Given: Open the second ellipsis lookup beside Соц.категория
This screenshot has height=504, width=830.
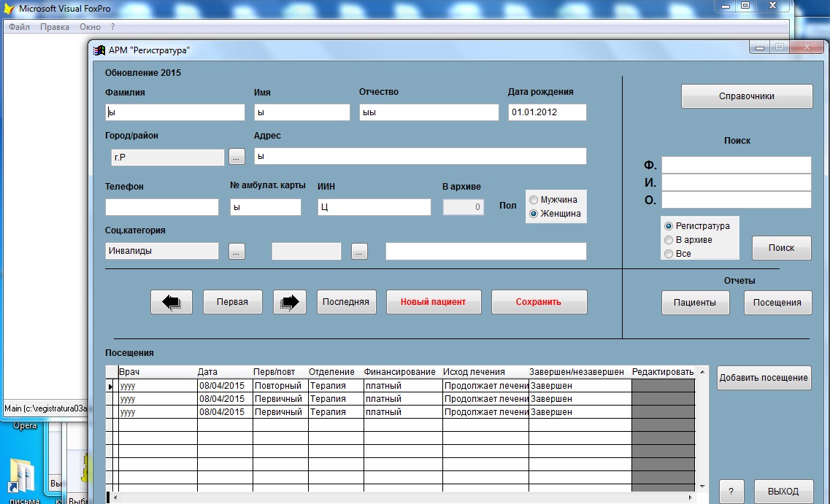Looking at the screenshot, I should point(359,251).
